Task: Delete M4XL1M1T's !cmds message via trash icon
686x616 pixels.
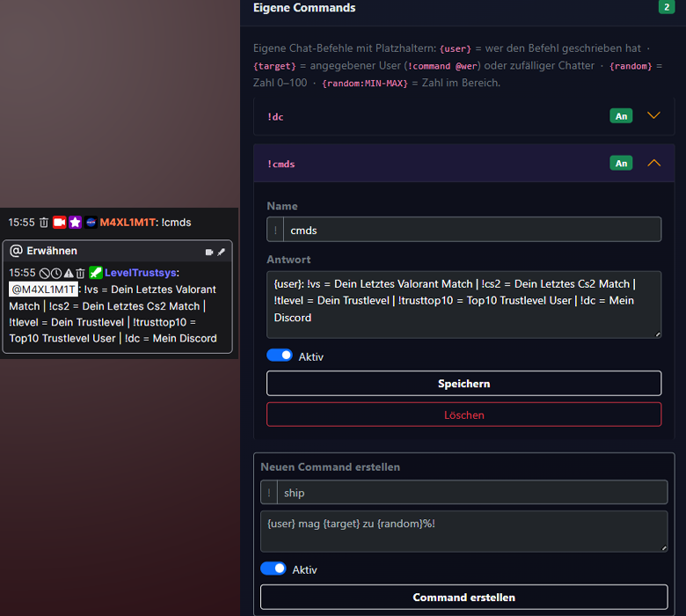Action: [x=44, y=223]
